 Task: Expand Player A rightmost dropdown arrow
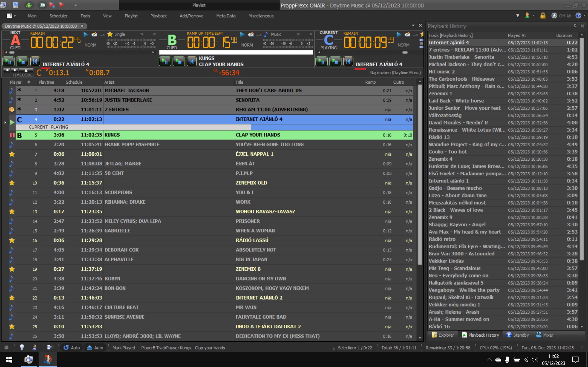pos(154,34)
